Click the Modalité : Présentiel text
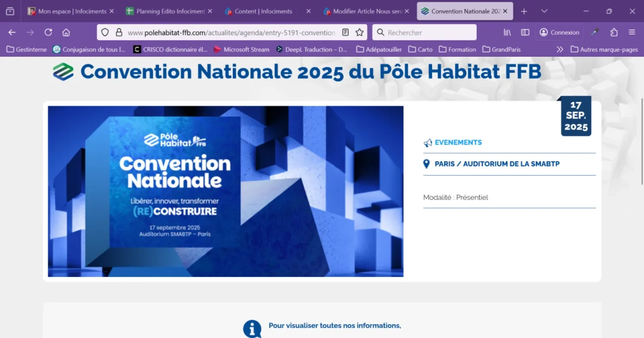The image size is (644, 338). pos(455,197)
